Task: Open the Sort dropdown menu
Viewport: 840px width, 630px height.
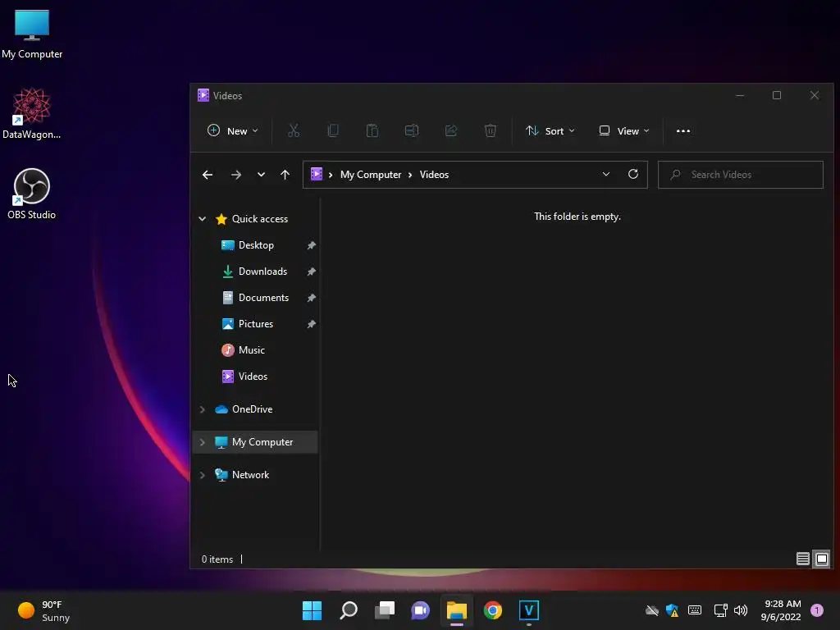Action: tap(550, 130)
